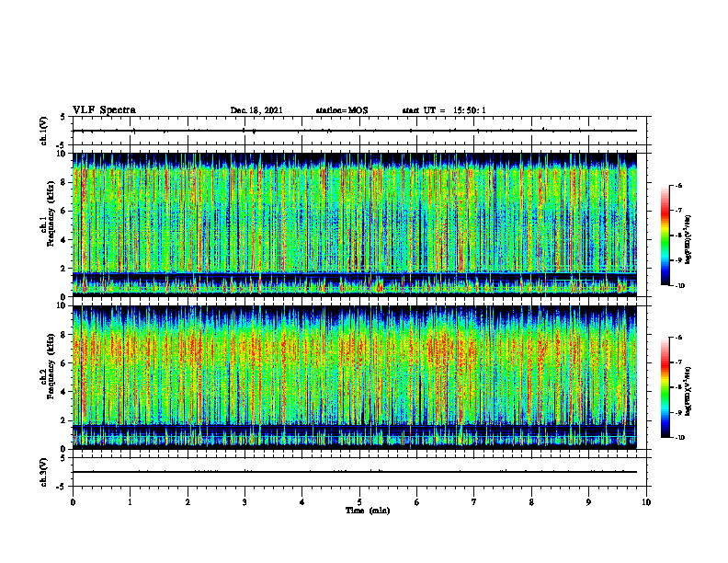Click tick label "1" on the Time axis
Image resolution: width=728 pixels, height=563 pixels.
[x=130, y=502]
